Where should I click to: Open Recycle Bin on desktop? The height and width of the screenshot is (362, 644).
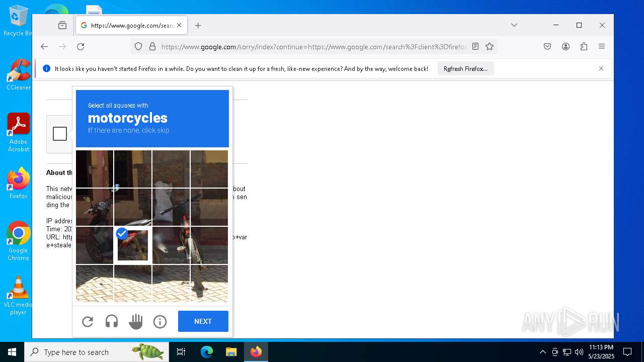coord(18,21)
